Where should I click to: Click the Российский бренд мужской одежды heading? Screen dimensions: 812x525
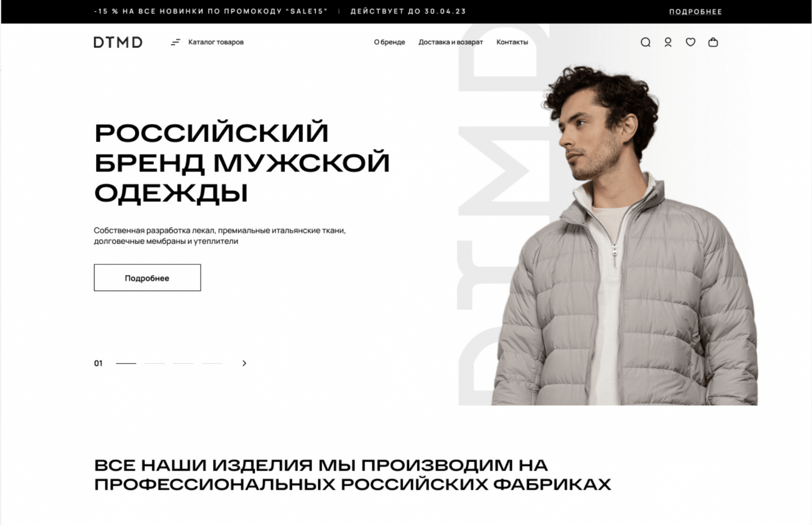pyautogui.click(x=242, y=163)
